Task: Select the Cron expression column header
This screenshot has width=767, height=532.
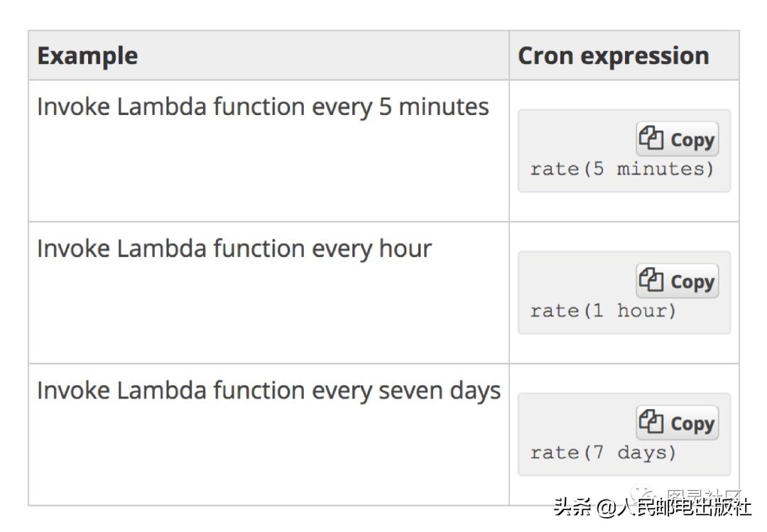Action: tap(613, 55)
